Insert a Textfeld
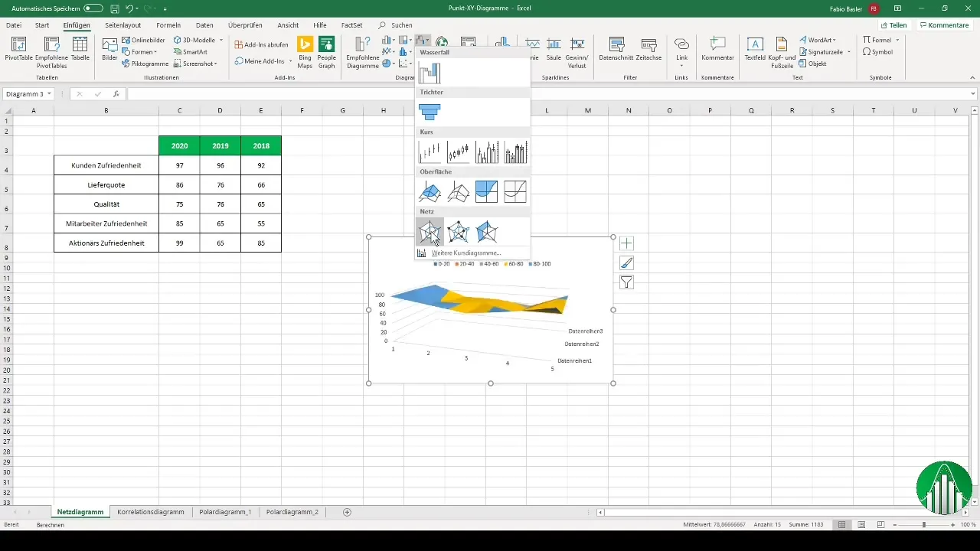This screenshot has width=980, height=551. click(755, 49)
